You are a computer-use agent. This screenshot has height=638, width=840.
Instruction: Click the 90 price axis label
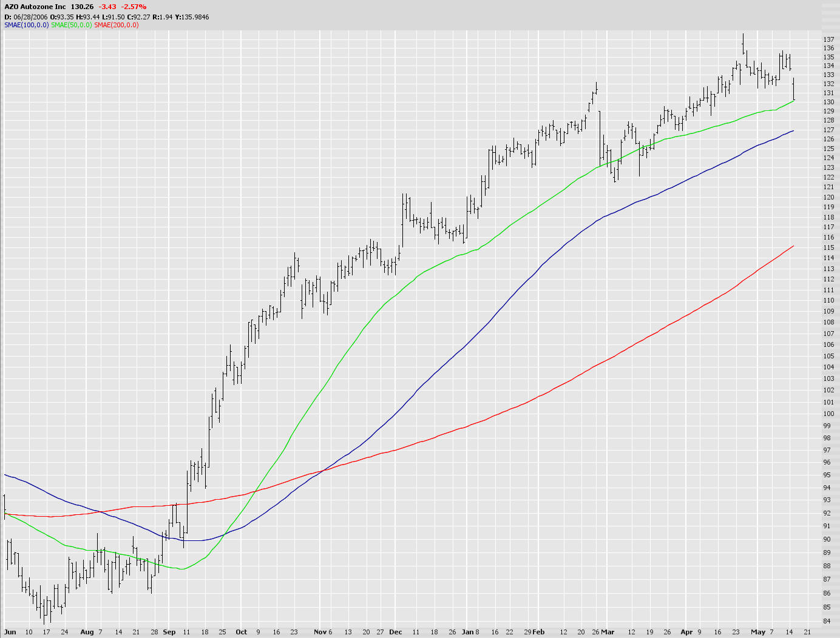[827, 539]
